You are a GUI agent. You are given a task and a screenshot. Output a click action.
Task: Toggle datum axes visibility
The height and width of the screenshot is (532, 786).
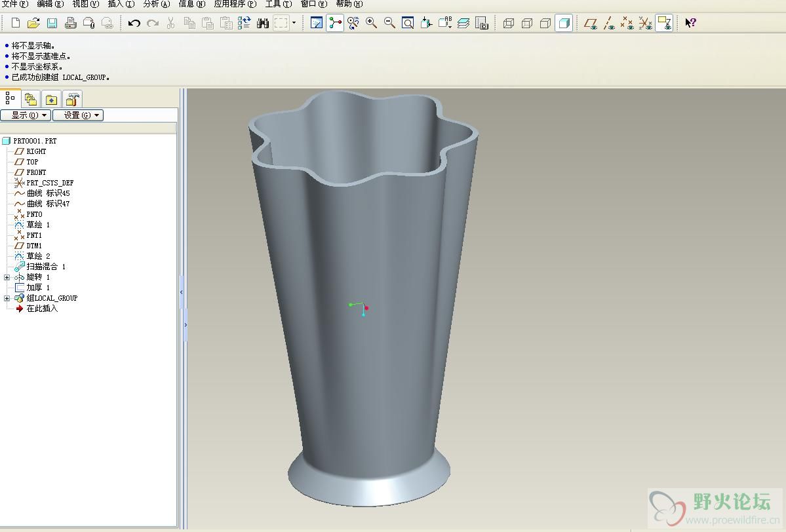point(609,22)
